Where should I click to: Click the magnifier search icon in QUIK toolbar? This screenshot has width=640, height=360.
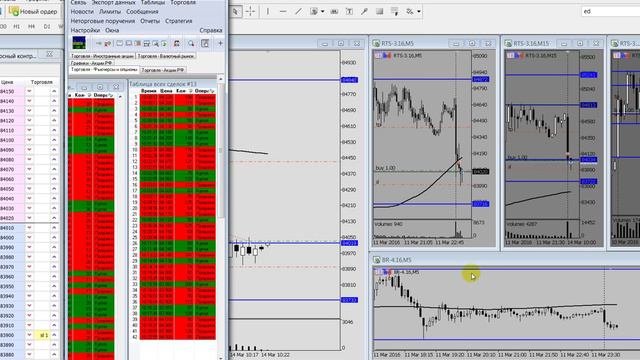191,43
